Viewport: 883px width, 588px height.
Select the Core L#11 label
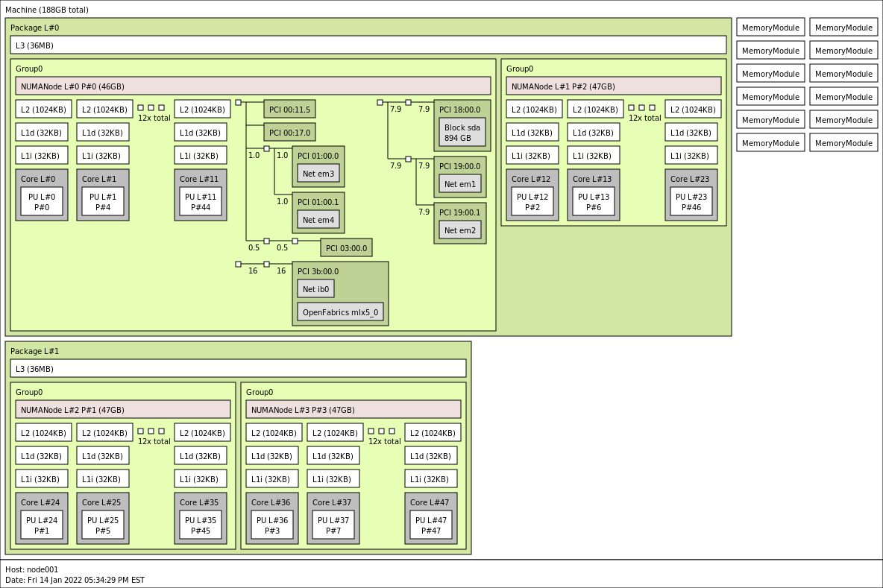coord(199,179)
